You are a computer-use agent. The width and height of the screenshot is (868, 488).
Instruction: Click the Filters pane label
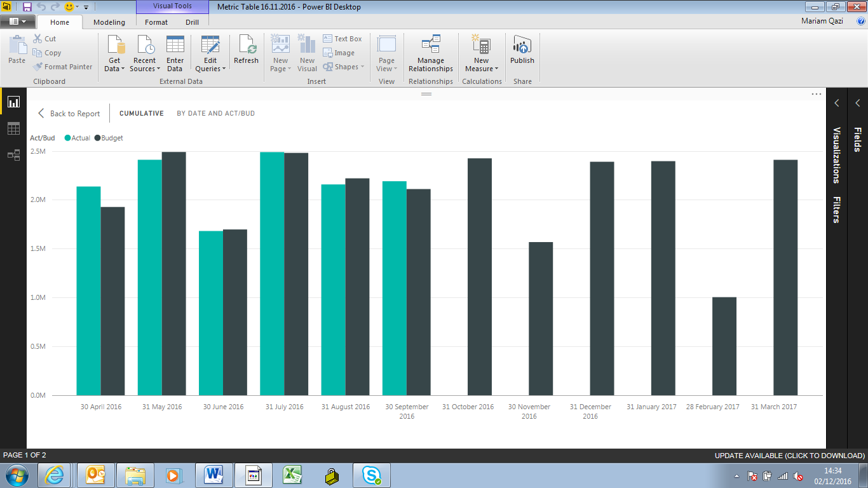pyautogui.click(x=837, y=210)
